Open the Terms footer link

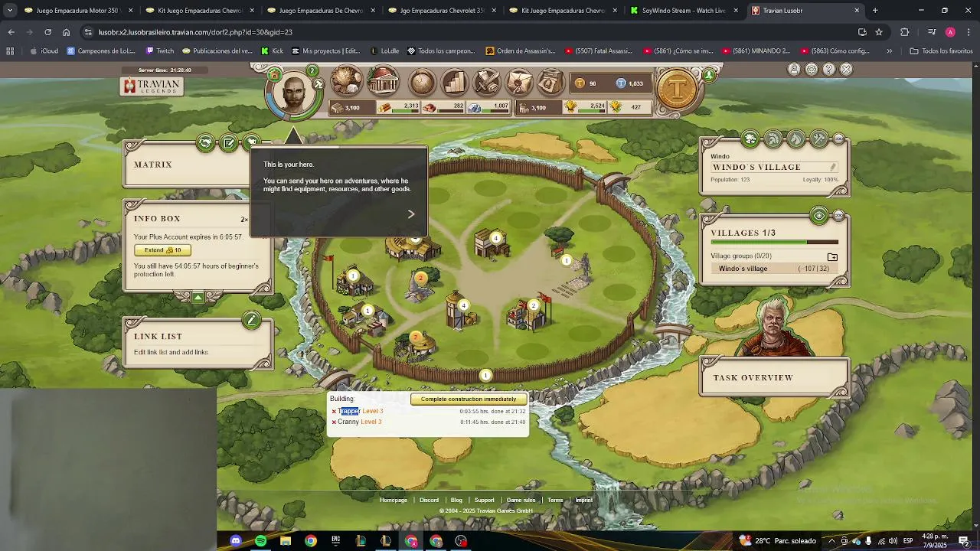click(555, 500)
